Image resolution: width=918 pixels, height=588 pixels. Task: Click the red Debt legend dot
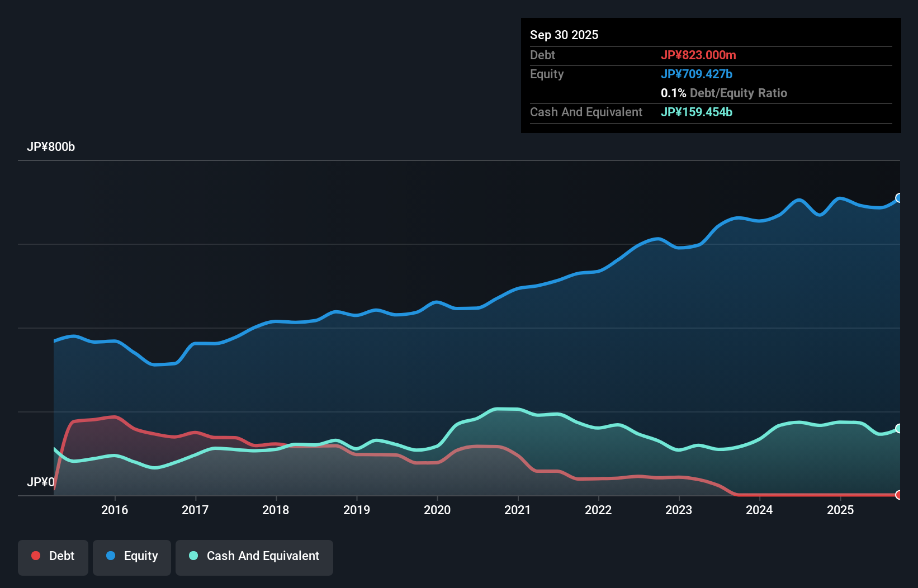pyautogui.click(x=36, y=556)
